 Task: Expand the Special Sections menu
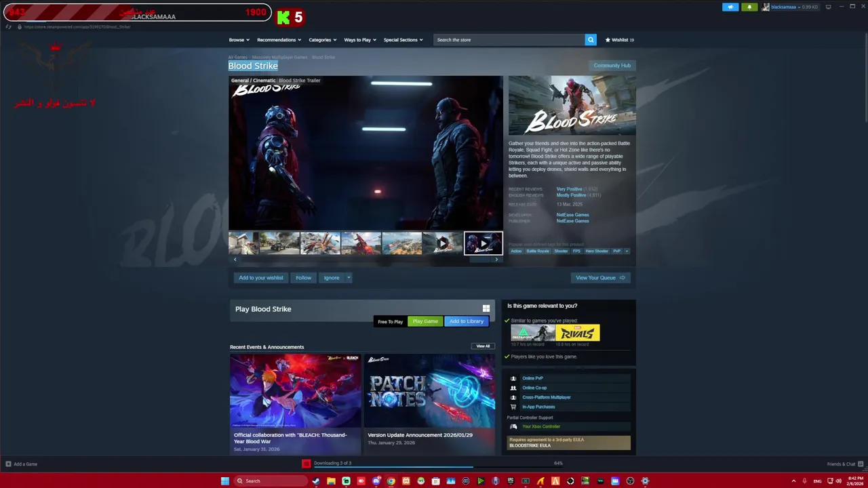[x=403, y=40]
